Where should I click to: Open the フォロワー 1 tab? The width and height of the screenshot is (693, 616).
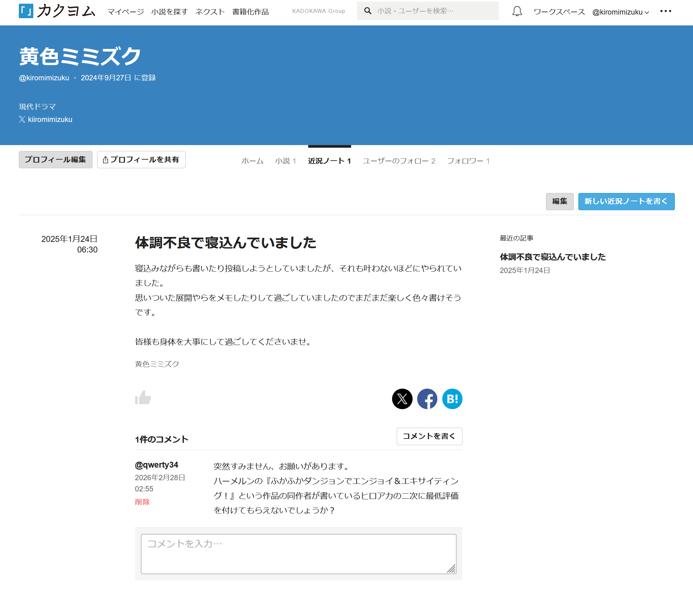(468, 161)
